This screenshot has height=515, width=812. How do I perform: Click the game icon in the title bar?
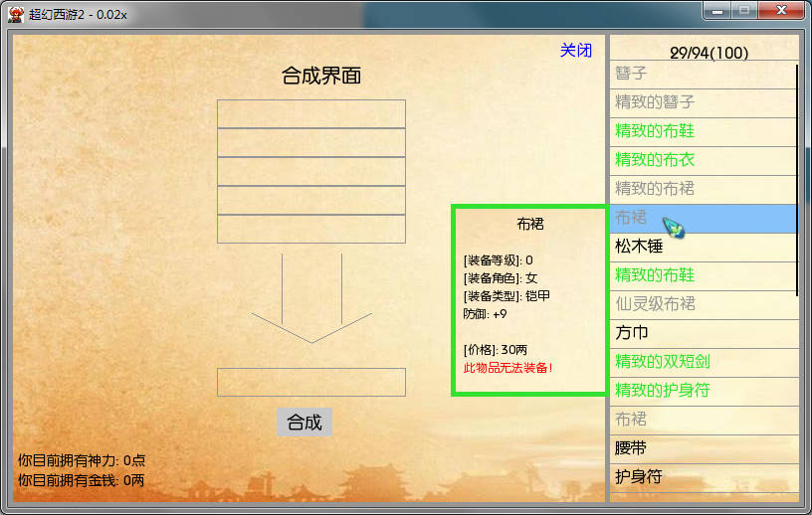pyautogui.click(x=16, y=14)
